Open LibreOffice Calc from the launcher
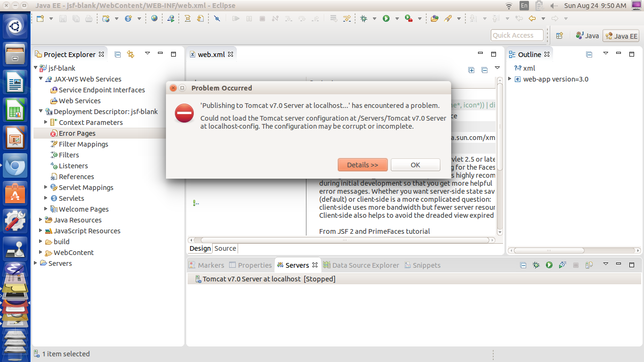644x362 pixels. [x=15, y=110]
